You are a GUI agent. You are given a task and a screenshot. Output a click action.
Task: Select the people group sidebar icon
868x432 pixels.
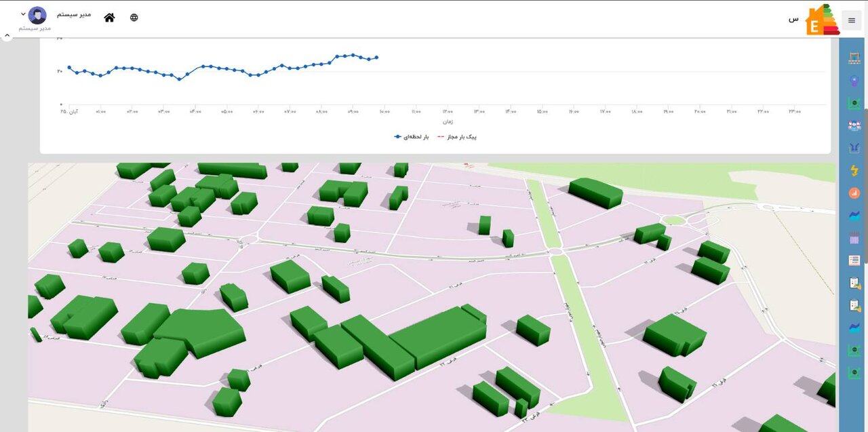click(x=854, y=125)
